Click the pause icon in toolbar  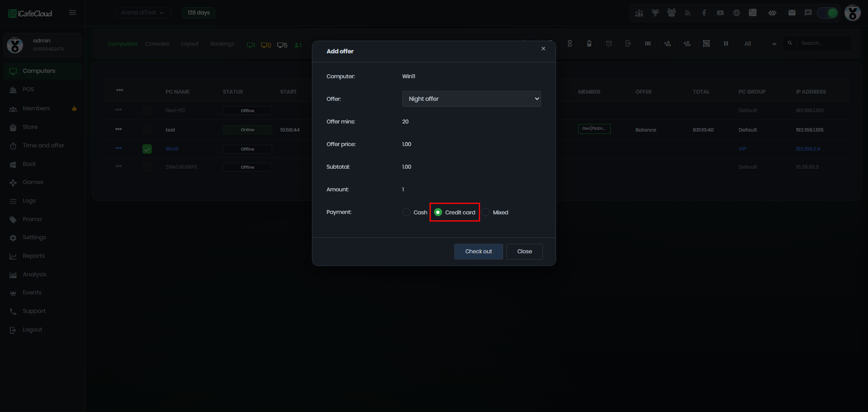pyautogui.click(x=726, y=43)
